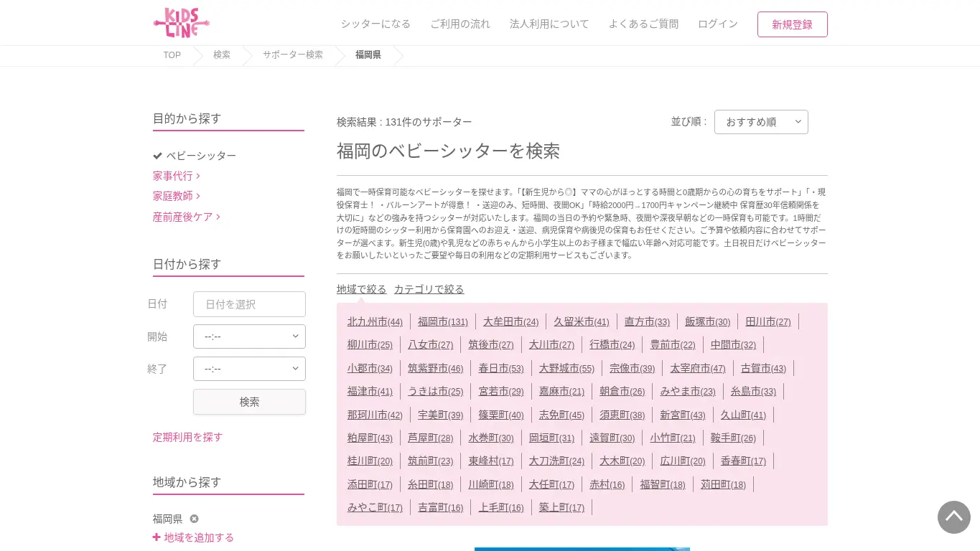Switch to the 地域で絞る tab
Screen dimensions: 980x551
coord(361,289)
